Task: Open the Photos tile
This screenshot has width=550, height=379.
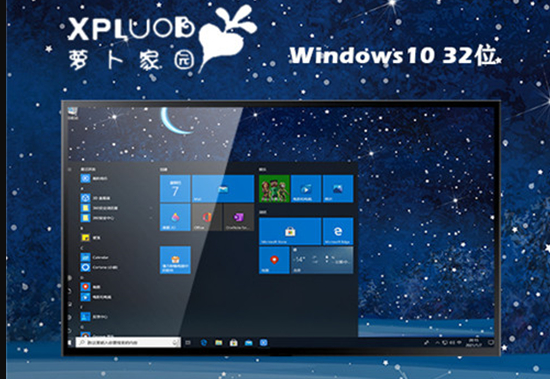Action: (338, 189)
